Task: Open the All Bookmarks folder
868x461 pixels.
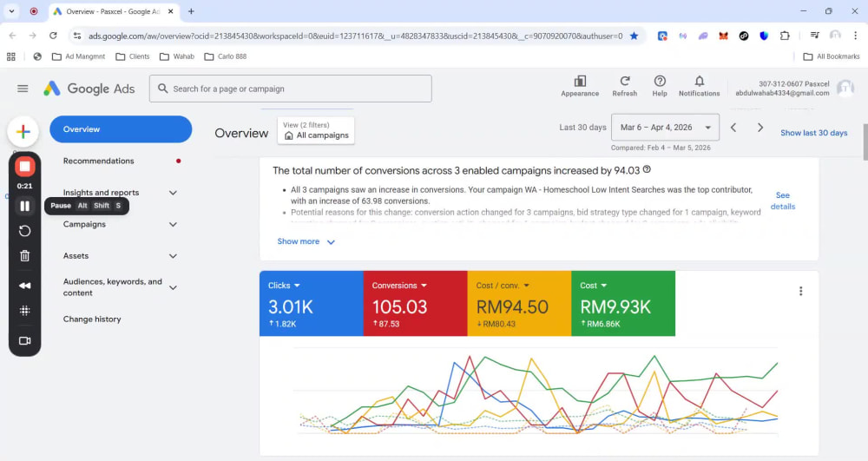Action: click(831, 56)
